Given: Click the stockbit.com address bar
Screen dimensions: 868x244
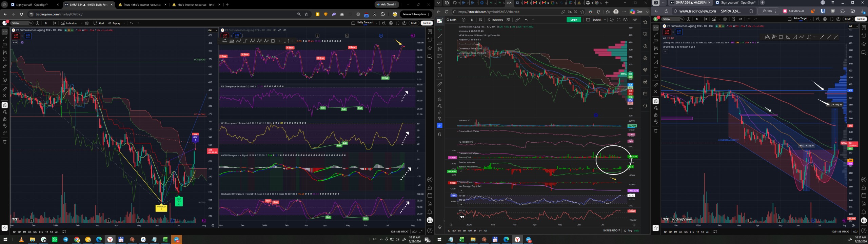Looking at the screenshot, I should pyautogui.click(x=505, y=12).
